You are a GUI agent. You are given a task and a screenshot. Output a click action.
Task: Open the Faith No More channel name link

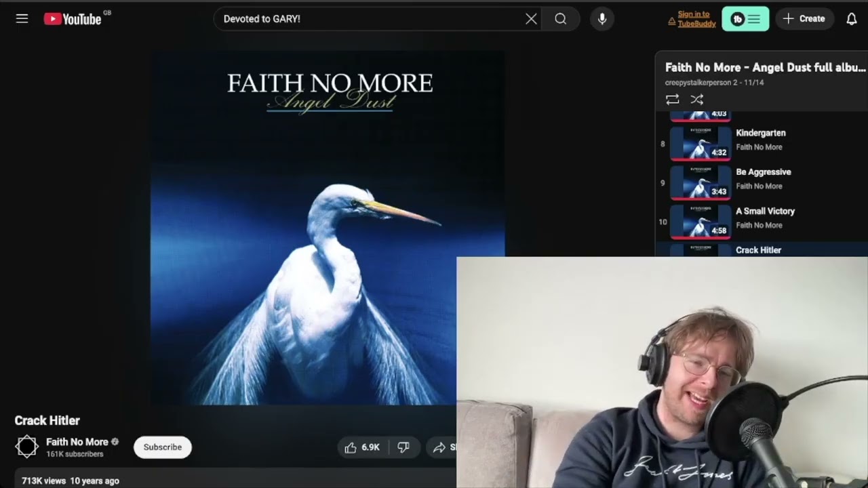click(x=77, y=442)
